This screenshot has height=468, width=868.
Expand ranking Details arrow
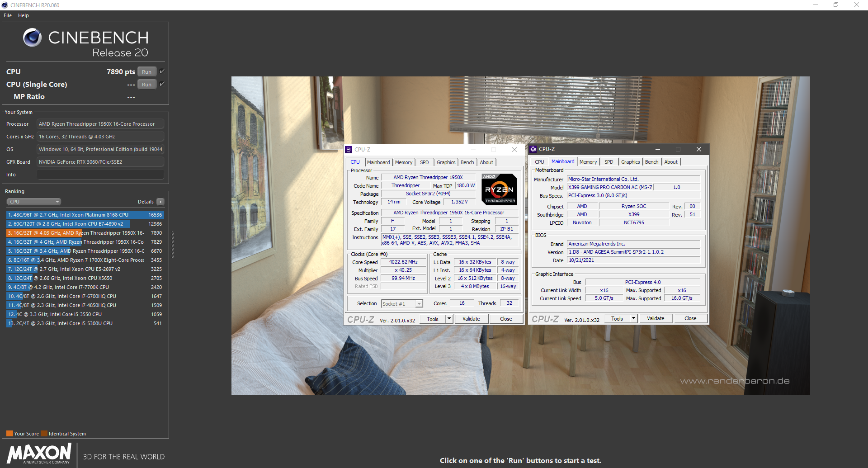coord(160,202)
